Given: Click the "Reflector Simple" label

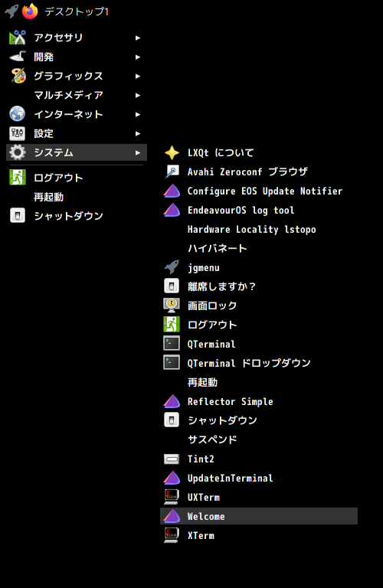Looking at the screenshot, I should pos(231,402).
